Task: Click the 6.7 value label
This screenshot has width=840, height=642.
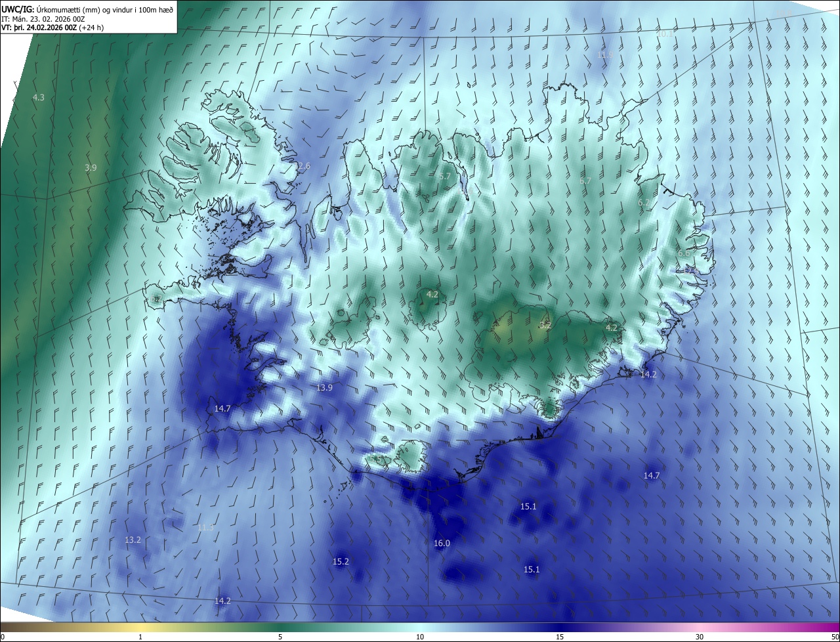Action: (x=585, y=181)
